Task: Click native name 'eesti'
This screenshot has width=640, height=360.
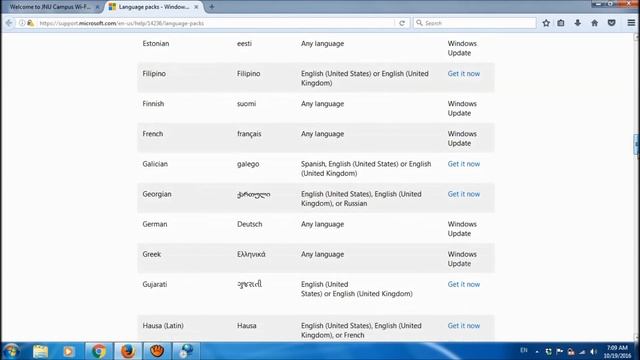Action: (x=244, y=44)
